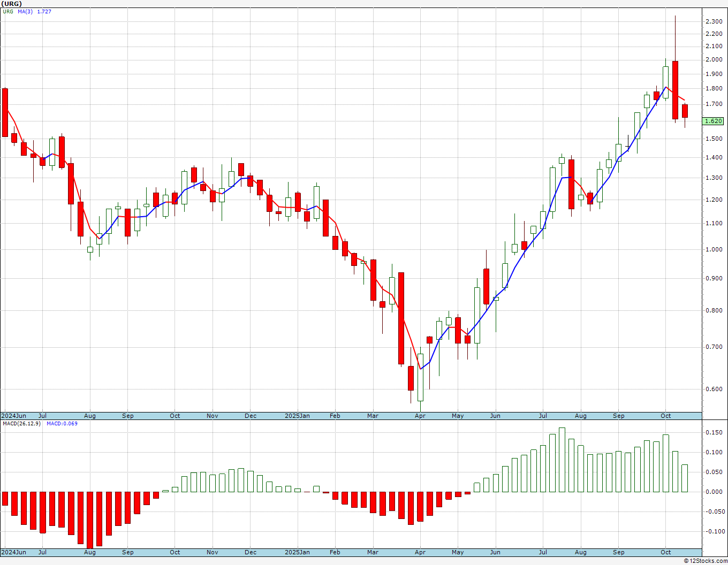Select the MACD:0.069 value label

[x=62, y=424]
